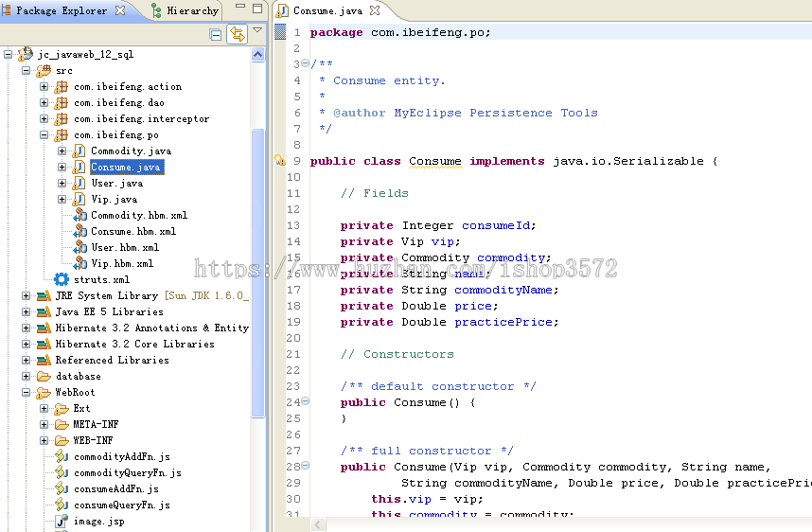This screenshot has width=812, height=532.
Task: Click the consumeQueryFn.js script icon
Action: 62,505
